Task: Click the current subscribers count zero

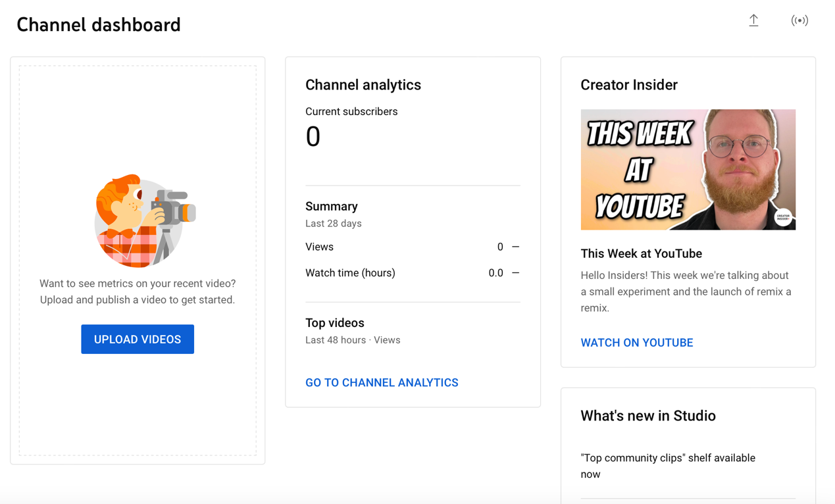Action: [313, 136]
